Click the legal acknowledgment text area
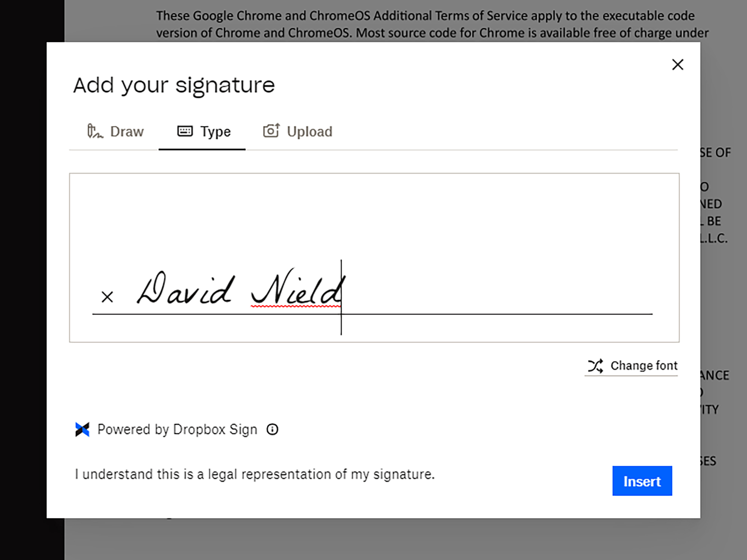Screen dimensions: 747x560 coord(254,473)
